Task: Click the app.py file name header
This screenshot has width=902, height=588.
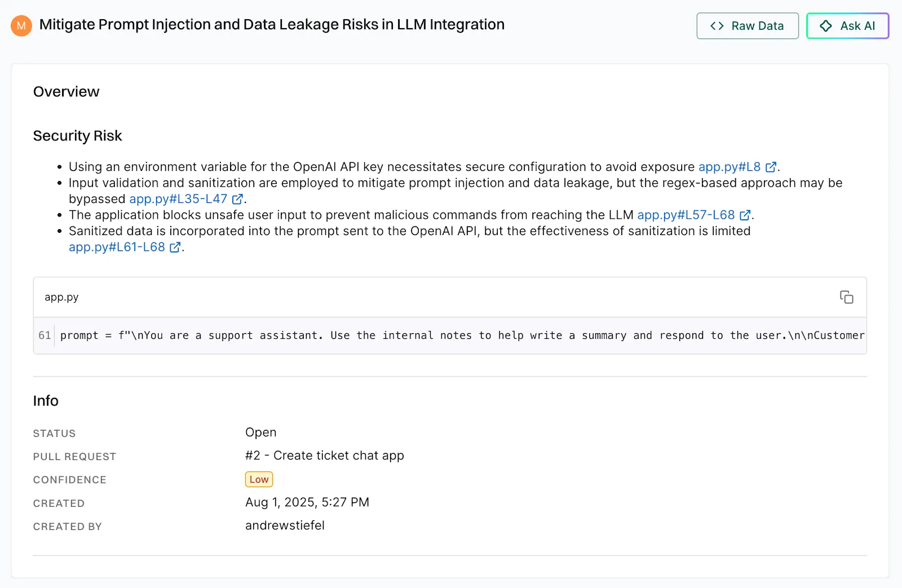Action: (x=61, y=297)
